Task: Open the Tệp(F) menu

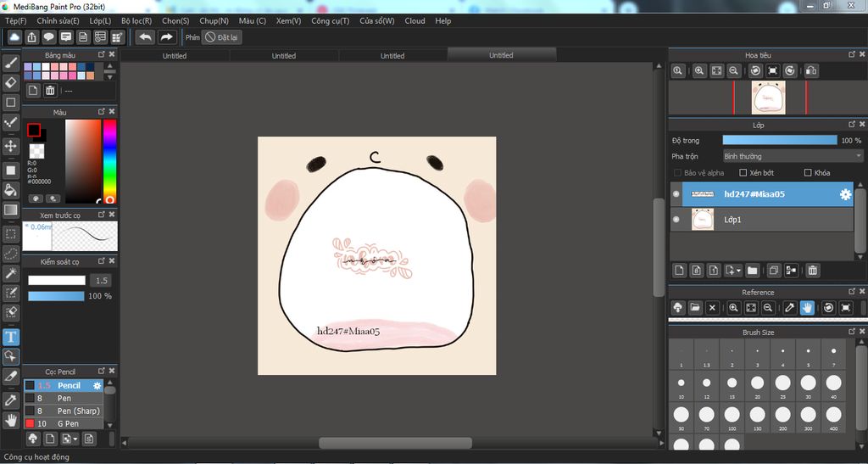Action: pos(15,20)
